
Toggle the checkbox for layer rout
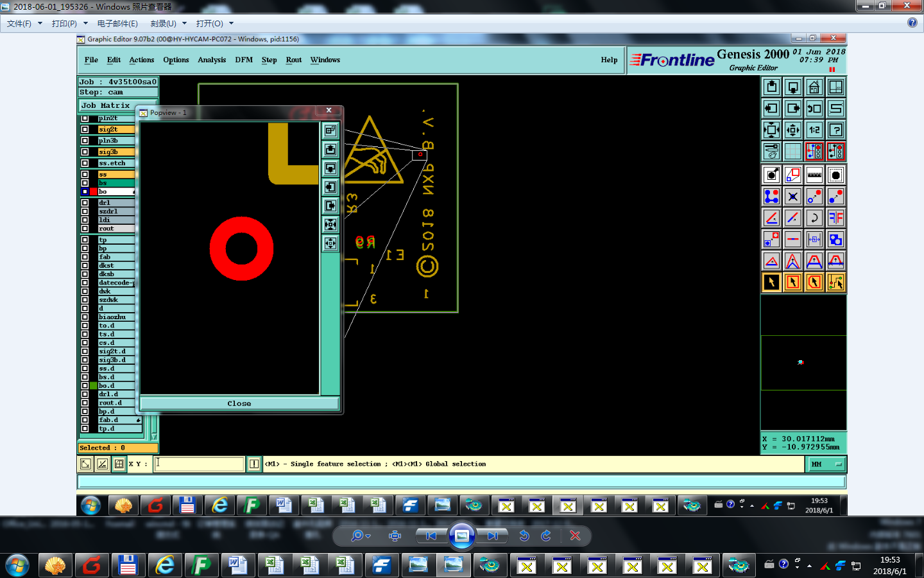pyautogui.click(x=85, y=229)
